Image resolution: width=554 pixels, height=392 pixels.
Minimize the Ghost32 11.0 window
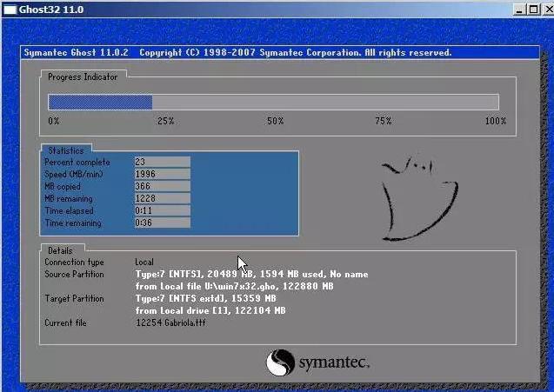pyautogui.click(x=519, y=10)
